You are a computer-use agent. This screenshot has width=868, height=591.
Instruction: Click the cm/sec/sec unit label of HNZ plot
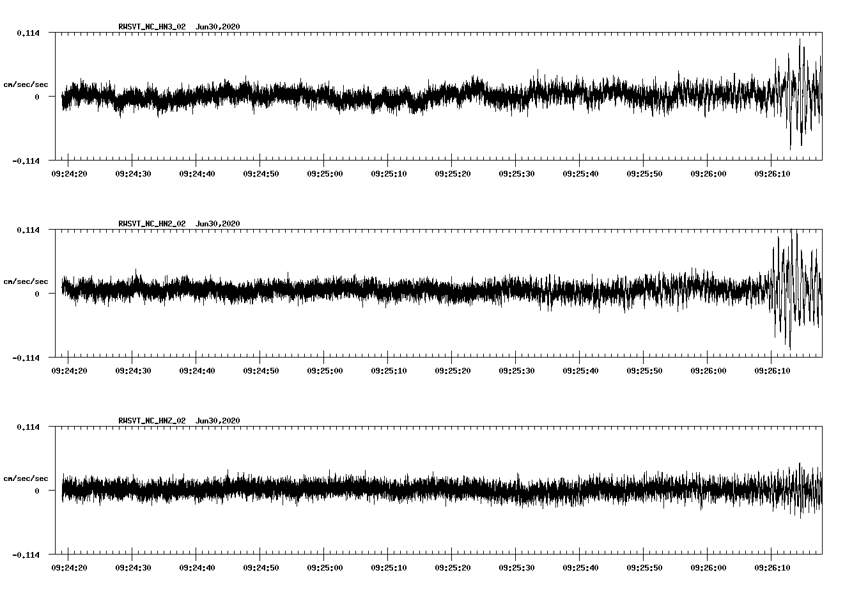pyautogui.click(x=26, y=478)
